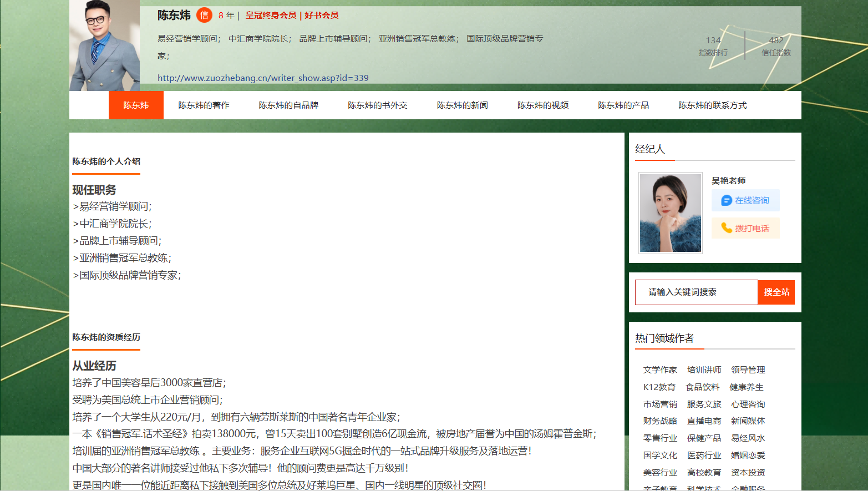Switch to 陈东炜的著作 tab
The width and height of the screenshot is (868, 491).
204,105
